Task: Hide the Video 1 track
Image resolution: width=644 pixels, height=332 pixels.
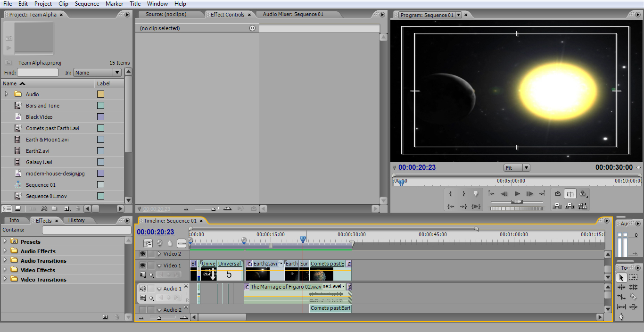Action: pos(143,265)
